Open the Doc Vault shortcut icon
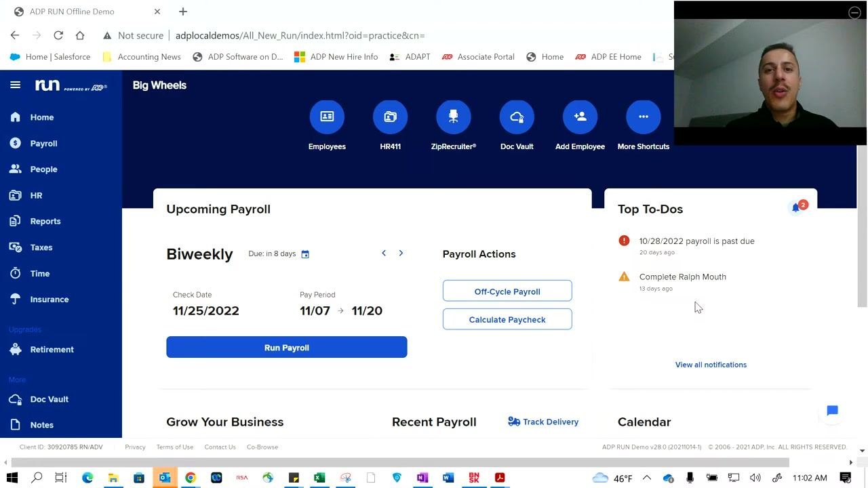Image resolution: width=868 pixels, height=488 pixels. [x=517, y=117]
